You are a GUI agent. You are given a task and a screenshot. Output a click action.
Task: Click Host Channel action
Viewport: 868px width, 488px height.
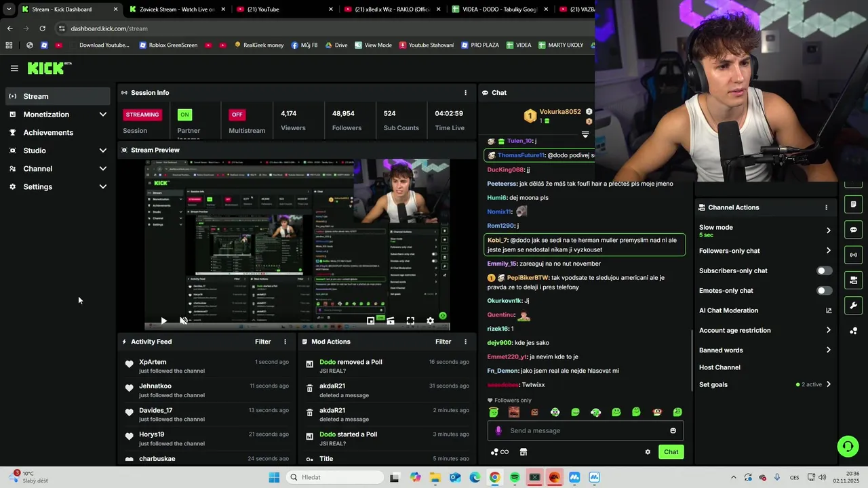tap(719, 367)
